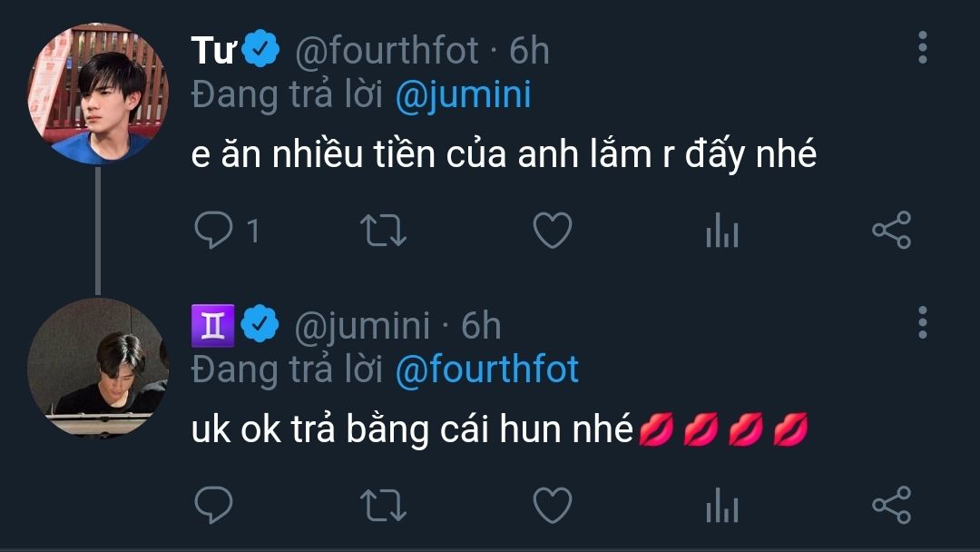Like the tweet about eating money

click(x=552, y=231)
